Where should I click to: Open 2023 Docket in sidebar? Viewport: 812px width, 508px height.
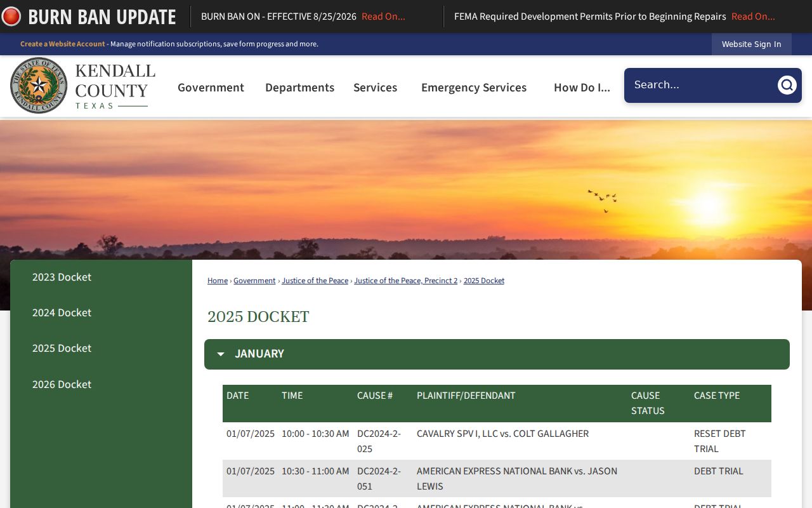pyautogui.click(x=62, y=277)
